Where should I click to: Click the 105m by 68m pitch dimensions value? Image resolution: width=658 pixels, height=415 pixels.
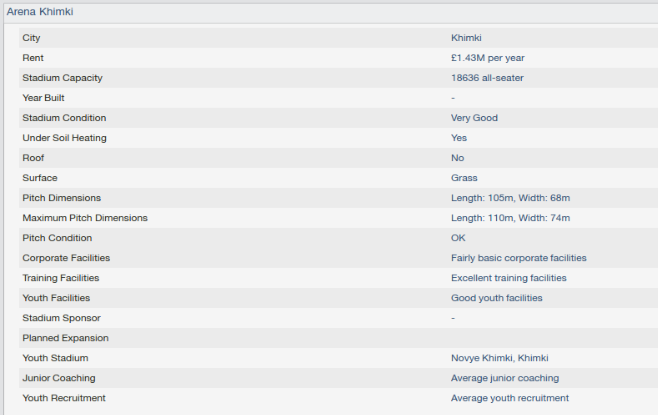point(510,198)
